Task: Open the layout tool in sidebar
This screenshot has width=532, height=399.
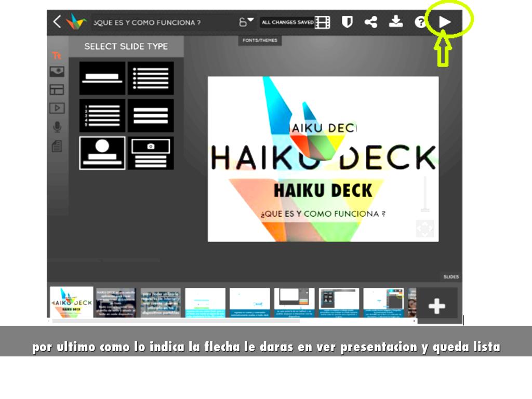Action: point(57,89)
